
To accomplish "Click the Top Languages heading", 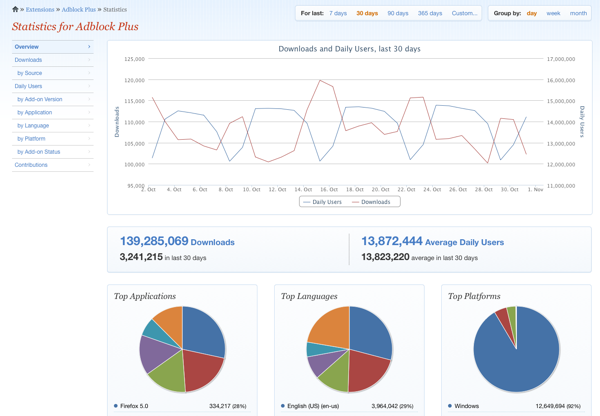I will (x=309, y=296).
